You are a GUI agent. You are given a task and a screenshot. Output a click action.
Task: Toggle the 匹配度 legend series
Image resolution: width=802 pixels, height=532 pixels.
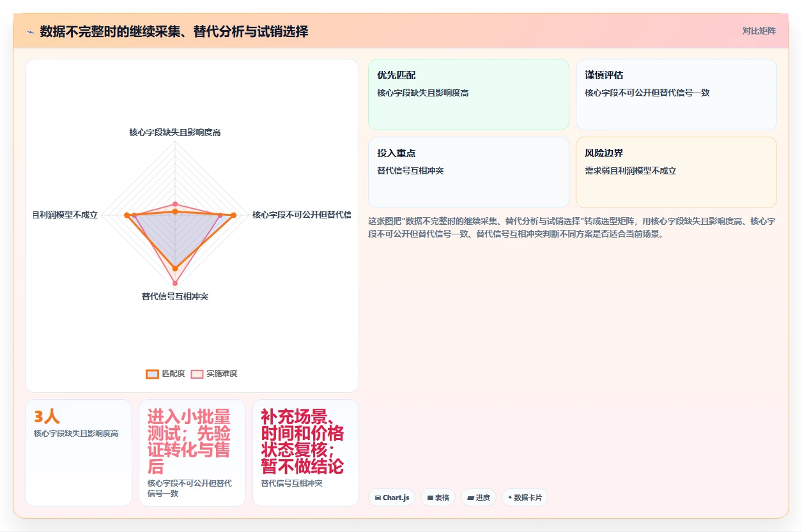(x=166, y=374)
